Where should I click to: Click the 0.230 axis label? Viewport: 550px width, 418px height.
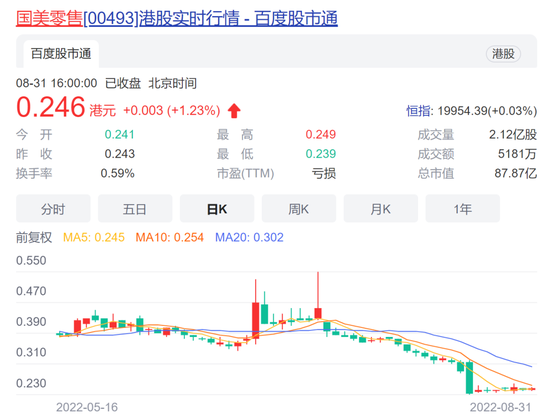point(31,383)
